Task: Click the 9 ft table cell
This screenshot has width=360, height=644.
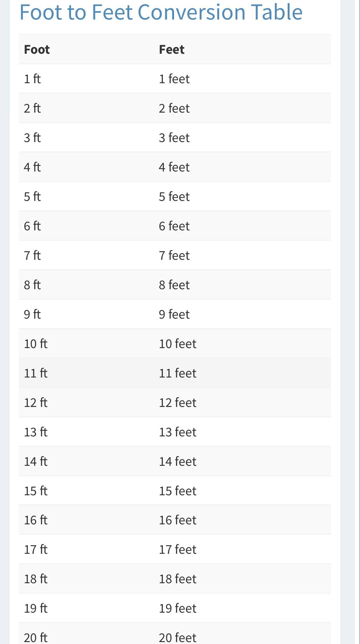Action: click(32, 314)
